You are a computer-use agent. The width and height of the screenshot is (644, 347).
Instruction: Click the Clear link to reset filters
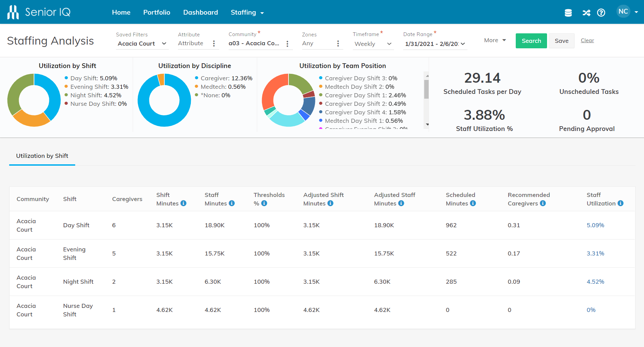[587, 40]
